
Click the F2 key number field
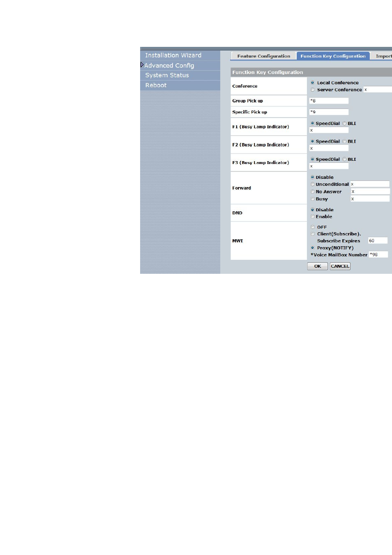click(x=329, y=148)
